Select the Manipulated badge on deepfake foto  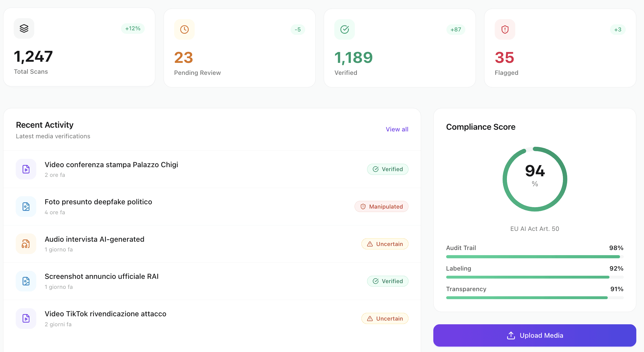coord(381,206)
